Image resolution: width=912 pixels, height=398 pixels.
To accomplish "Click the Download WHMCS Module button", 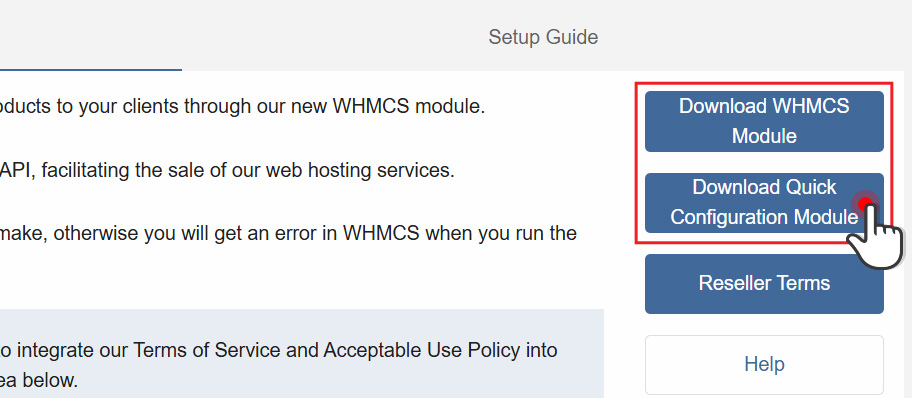I will (x=764, y=121).
